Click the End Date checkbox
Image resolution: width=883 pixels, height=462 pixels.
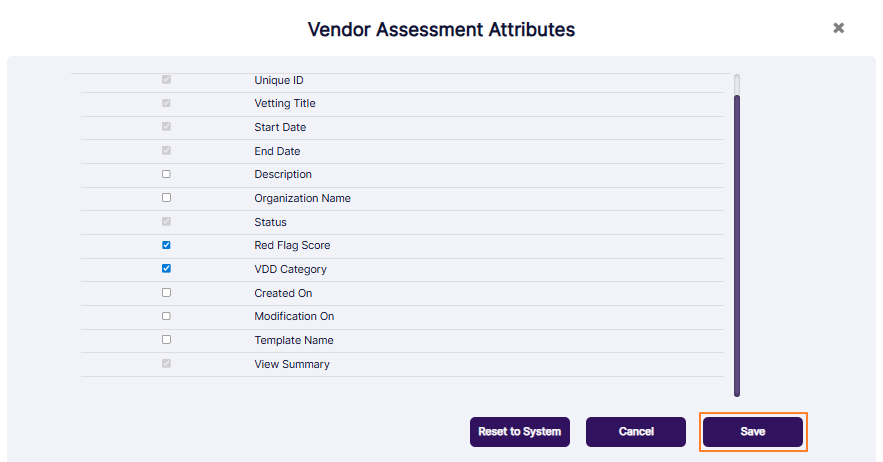pos(166,151)
